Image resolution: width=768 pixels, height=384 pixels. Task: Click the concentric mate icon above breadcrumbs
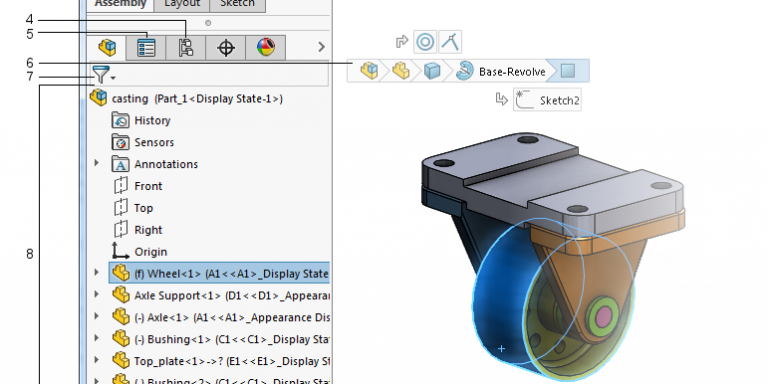coord(425,42)
